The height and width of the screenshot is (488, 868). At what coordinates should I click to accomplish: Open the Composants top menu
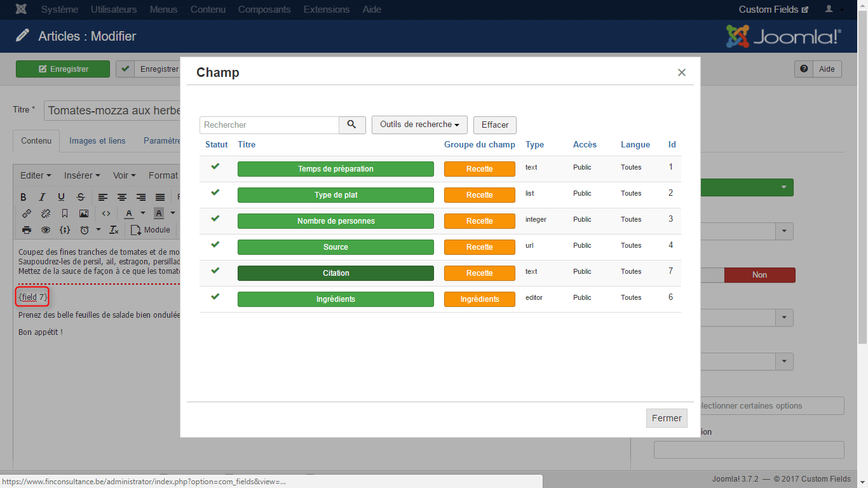[264, 10]
